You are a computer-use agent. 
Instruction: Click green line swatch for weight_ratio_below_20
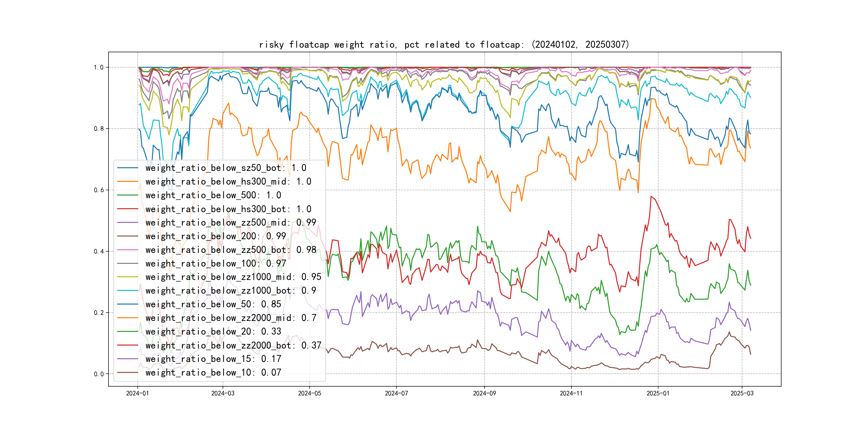click(x=128, y=332)
